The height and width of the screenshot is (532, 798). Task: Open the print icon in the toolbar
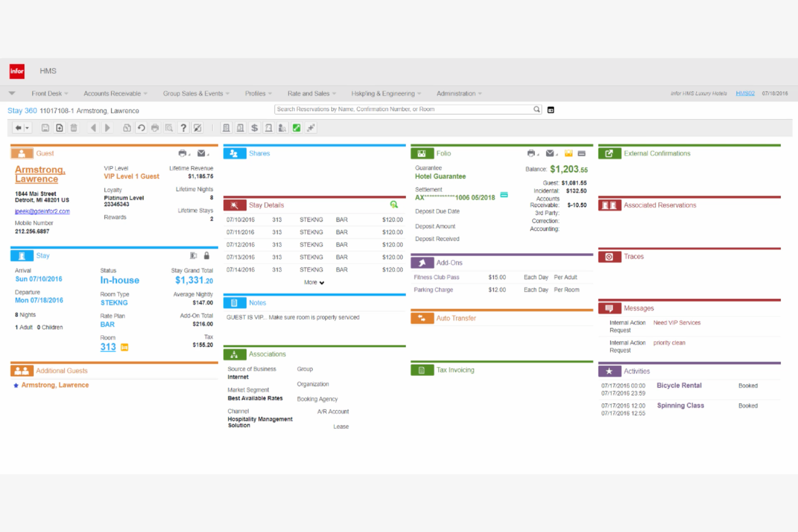(x=155, y=128)
